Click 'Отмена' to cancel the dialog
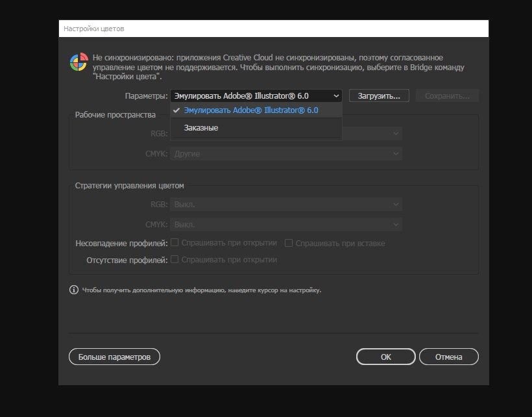Screen dimensions: 532x417 pyautogui.click(x=448, y=357)
